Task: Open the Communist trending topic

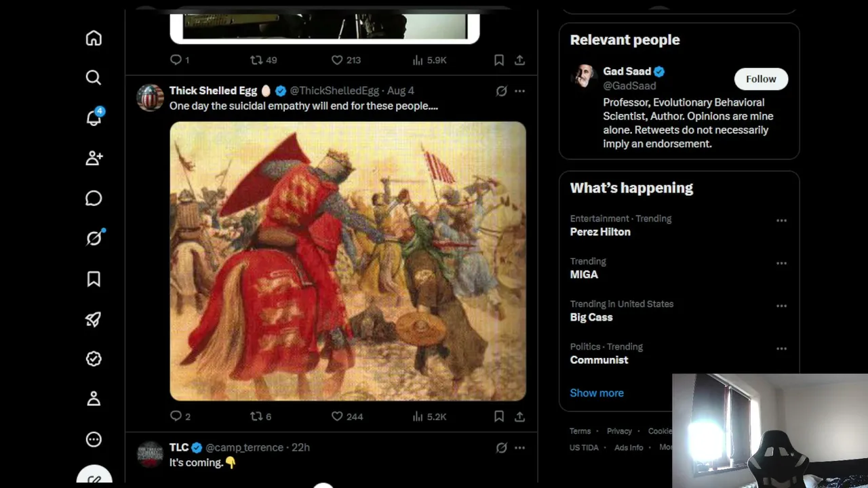Action: (x=599, y=360)
